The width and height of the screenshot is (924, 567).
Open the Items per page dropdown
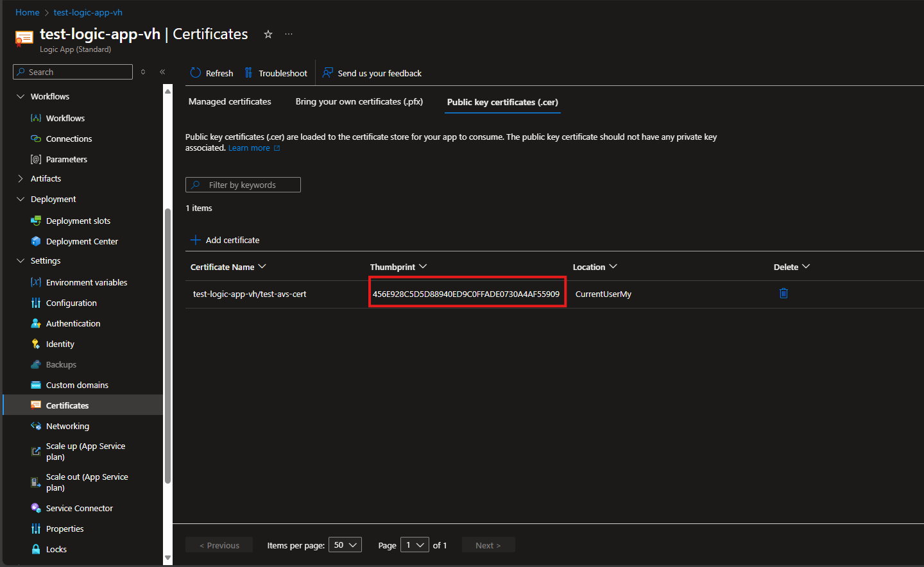345,545
